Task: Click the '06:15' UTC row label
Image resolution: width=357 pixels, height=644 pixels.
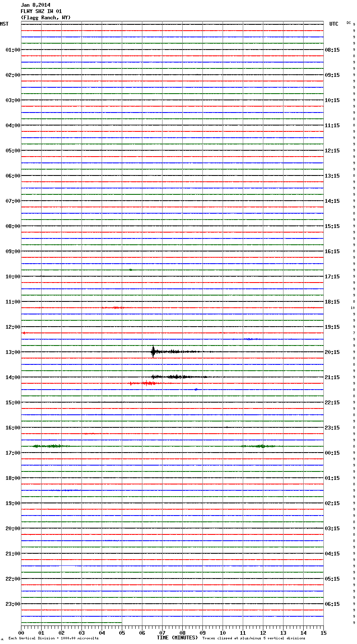Action: click(332, 604)
